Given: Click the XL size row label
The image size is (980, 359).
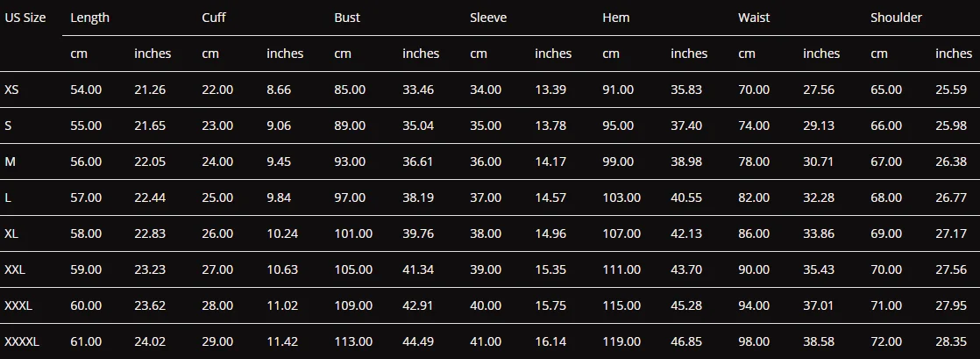Looking at the screenshot, I should [x=11, y=233].
